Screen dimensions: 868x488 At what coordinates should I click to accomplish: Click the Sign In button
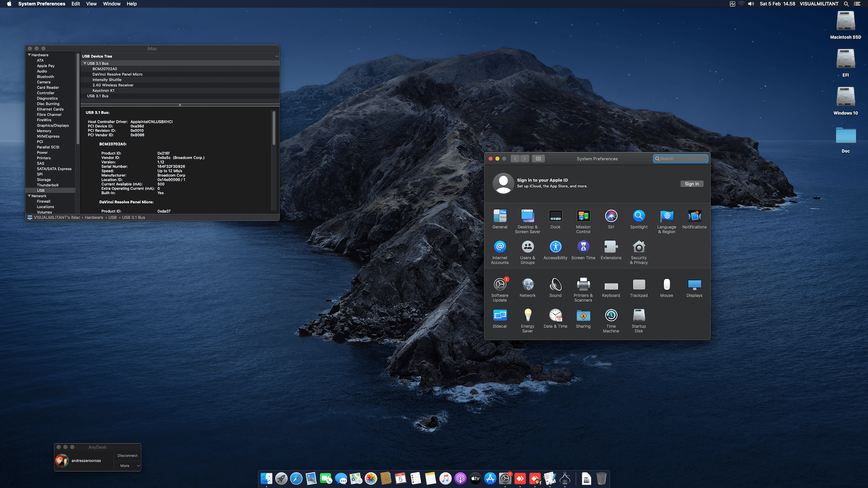point(691,184)
